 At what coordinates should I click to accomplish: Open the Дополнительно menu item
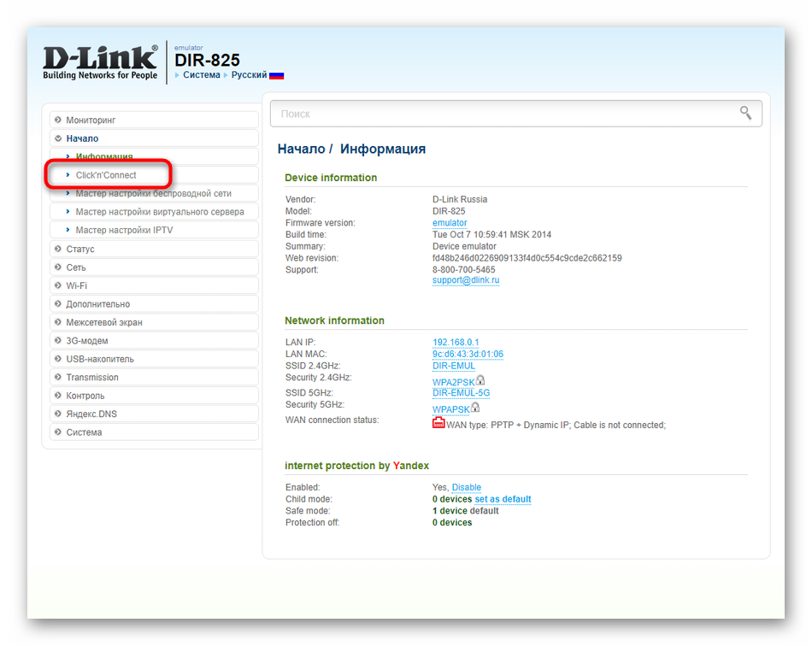[x=154, y=304]
